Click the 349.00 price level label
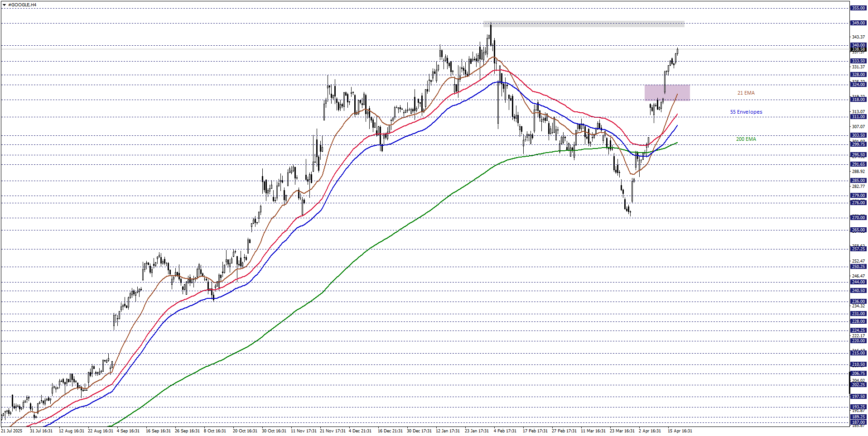This screenshot has width=868, height=436. 858,23
